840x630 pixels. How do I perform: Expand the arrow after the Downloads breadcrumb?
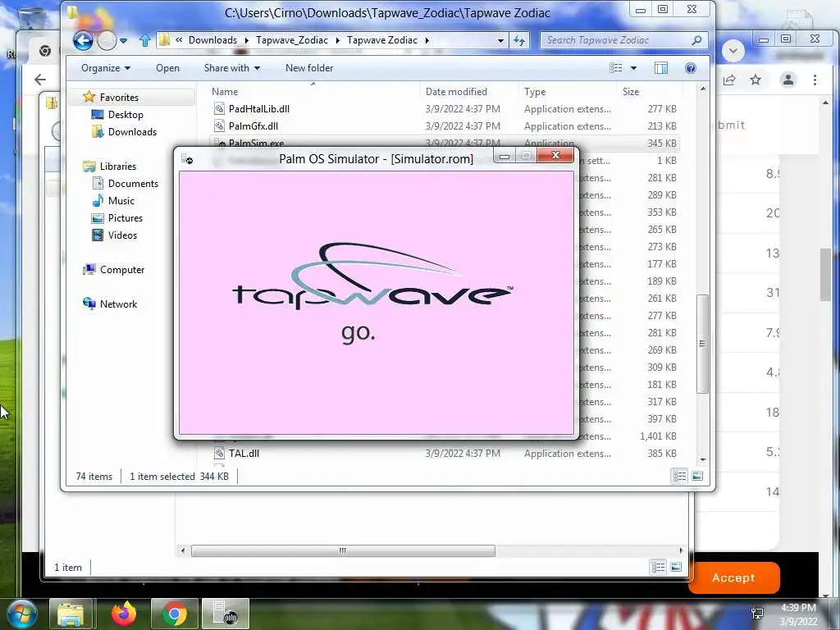pos(247,40)
